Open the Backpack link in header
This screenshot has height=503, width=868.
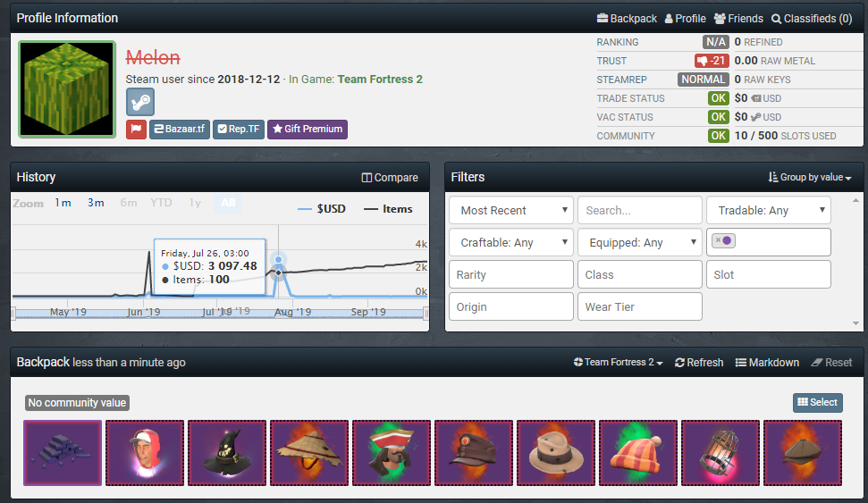(x=627, y=18)
